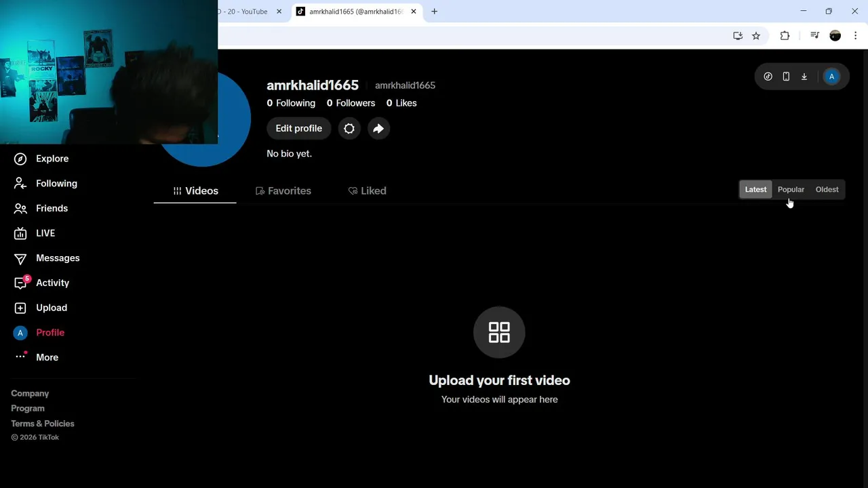Open 0 Following list
The image size is (868, 488).
291,103
